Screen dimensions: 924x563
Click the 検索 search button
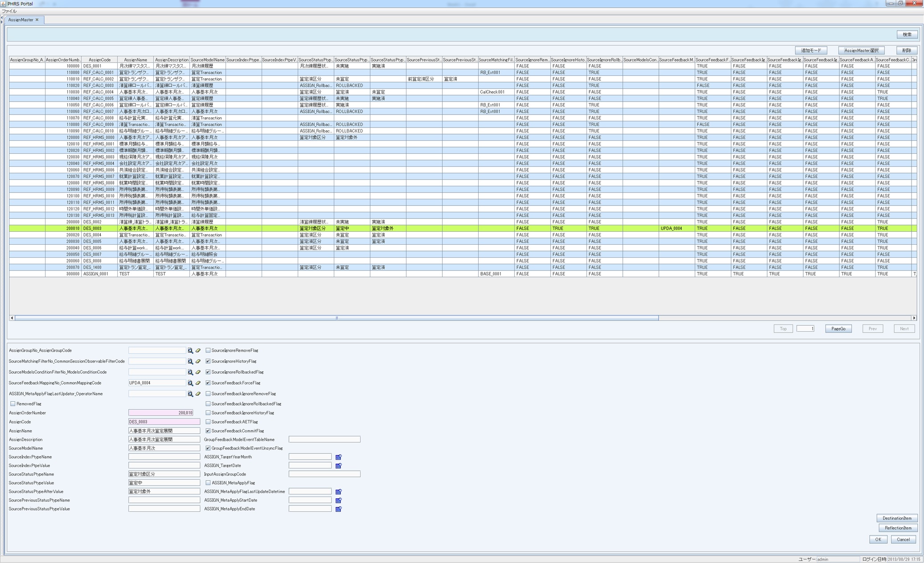(x=907, y=34)
